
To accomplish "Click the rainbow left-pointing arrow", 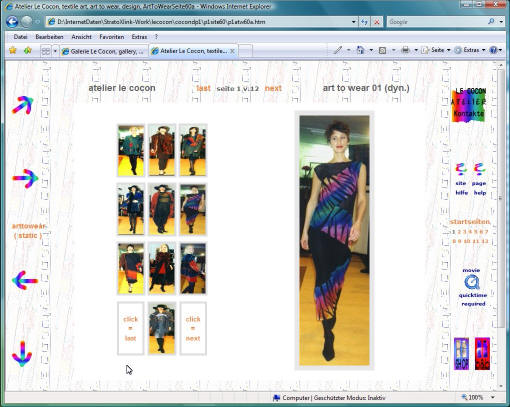I will click(x=25, y=280).
